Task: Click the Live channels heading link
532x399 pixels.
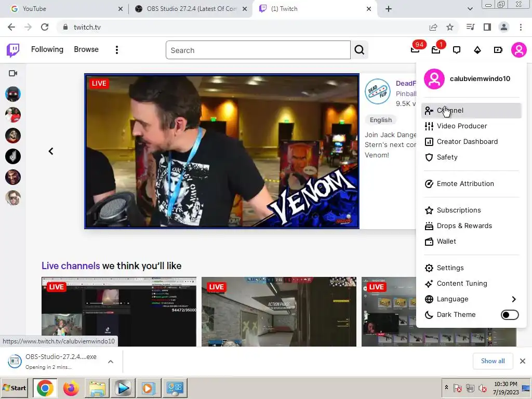Action: coord(71,265)
